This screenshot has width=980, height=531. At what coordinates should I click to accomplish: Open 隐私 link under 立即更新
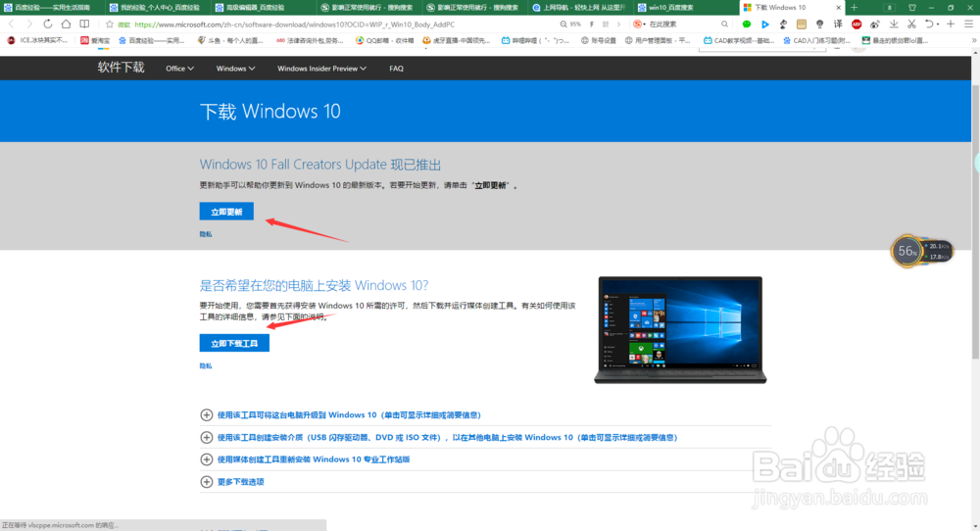point(206,234)
